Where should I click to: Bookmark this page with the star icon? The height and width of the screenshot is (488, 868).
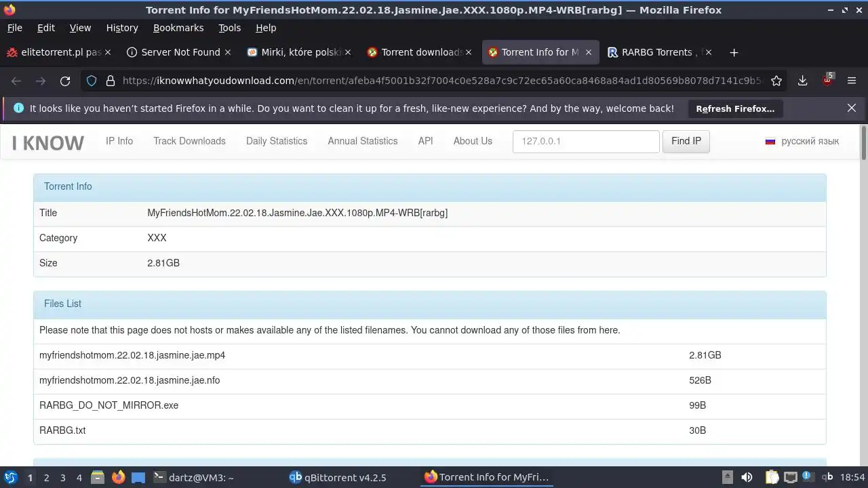click(x=776, y=81)
